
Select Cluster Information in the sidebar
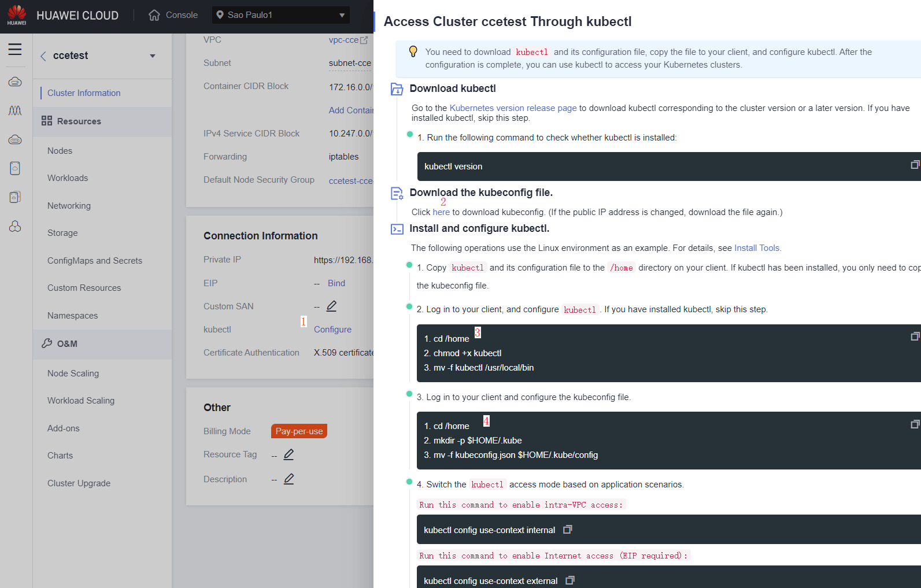click(x=84, y=93)
